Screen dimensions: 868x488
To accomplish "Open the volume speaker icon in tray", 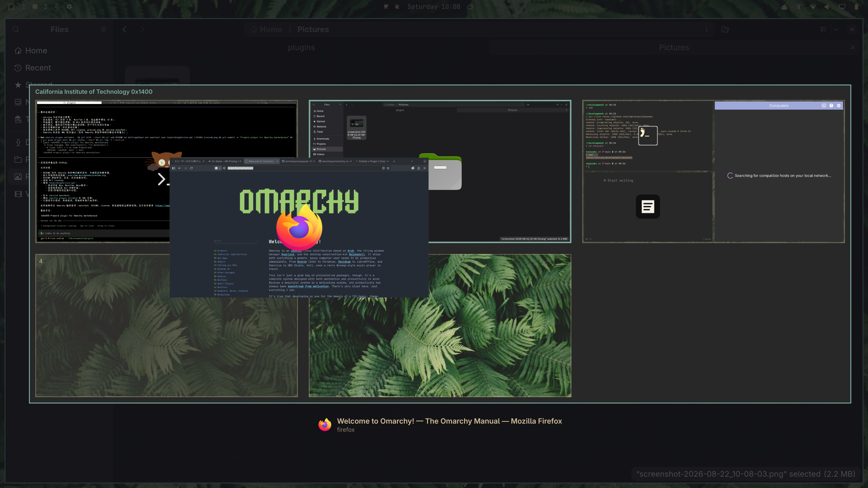I will coord(827,7).
